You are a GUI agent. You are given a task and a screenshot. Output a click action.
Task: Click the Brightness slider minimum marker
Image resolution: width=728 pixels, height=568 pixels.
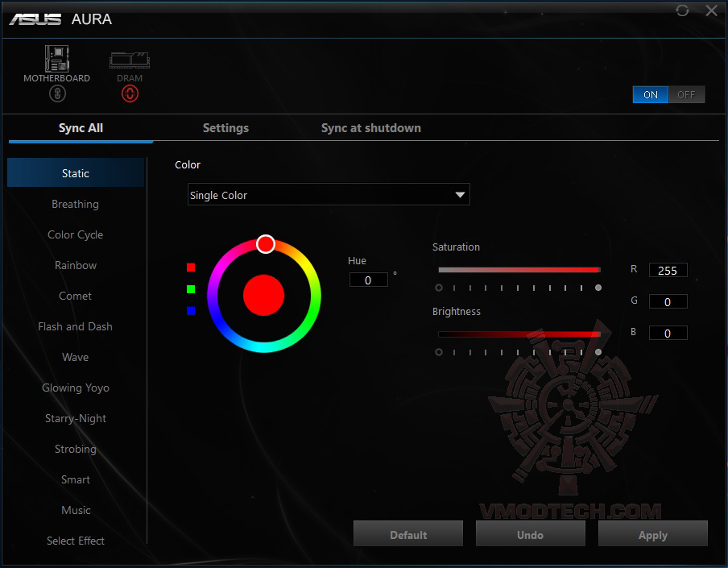[439, 352]
